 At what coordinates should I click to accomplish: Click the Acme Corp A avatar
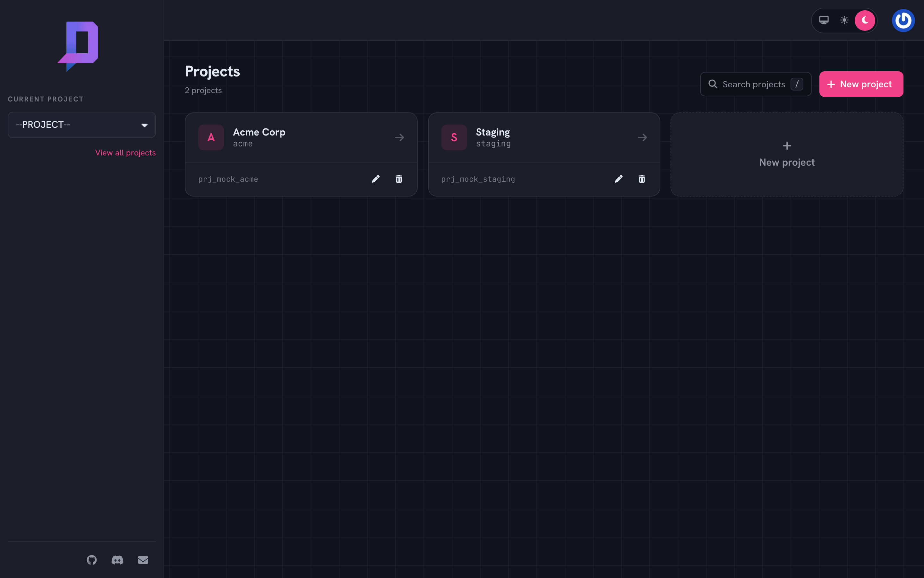211,137
